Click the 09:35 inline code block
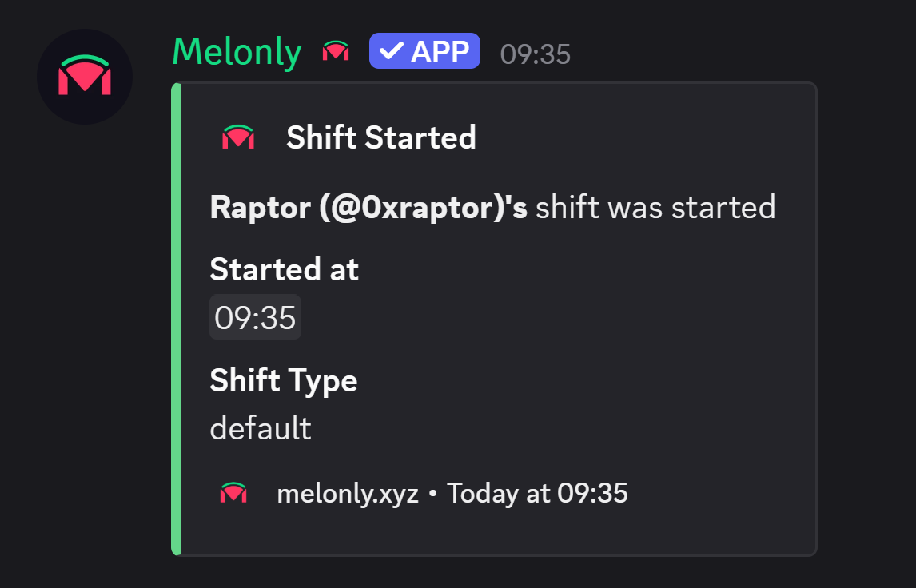 [x=255, y=316]
